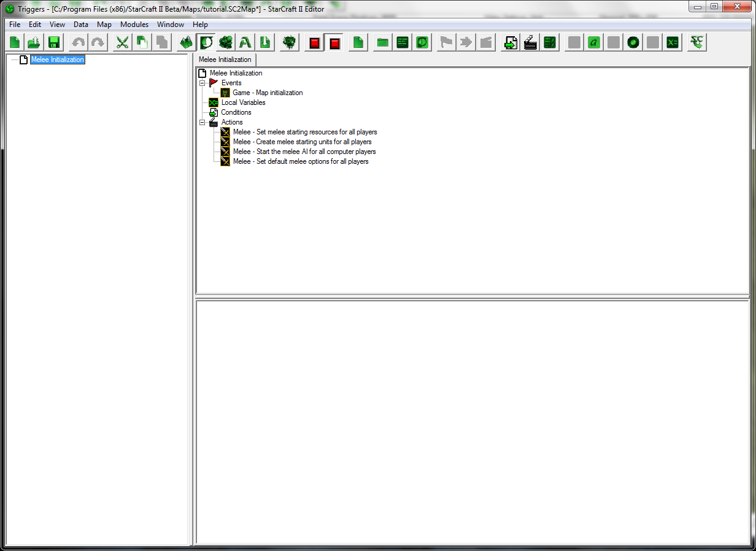Select 'Game - Map initialization' event
Viewport: 756px width, 551px height.
tap(268, 93)
